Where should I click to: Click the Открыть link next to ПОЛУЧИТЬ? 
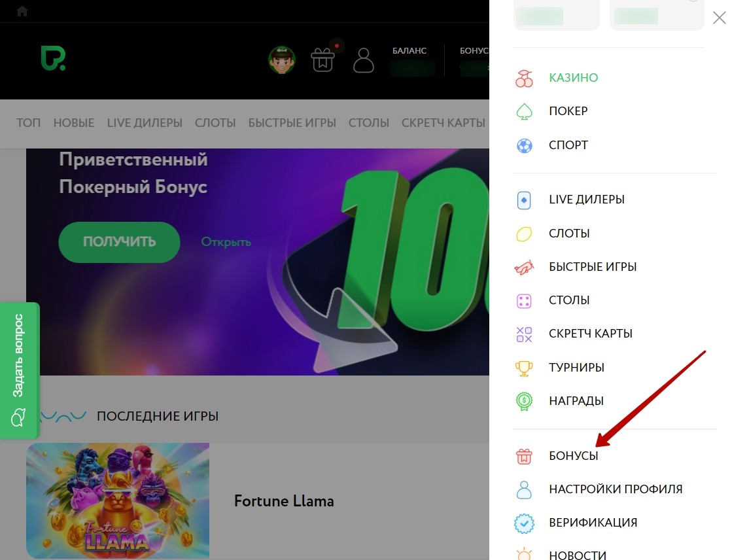(225, 241)
